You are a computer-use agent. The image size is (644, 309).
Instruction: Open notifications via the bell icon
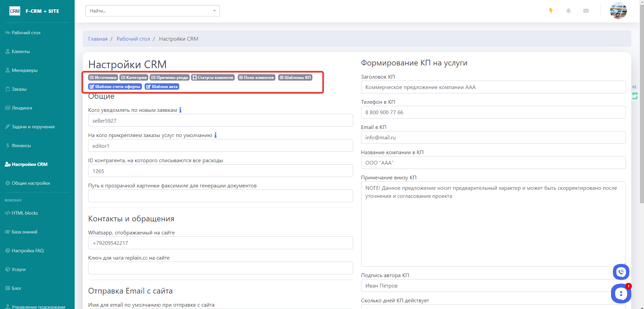tap(568, 11)
